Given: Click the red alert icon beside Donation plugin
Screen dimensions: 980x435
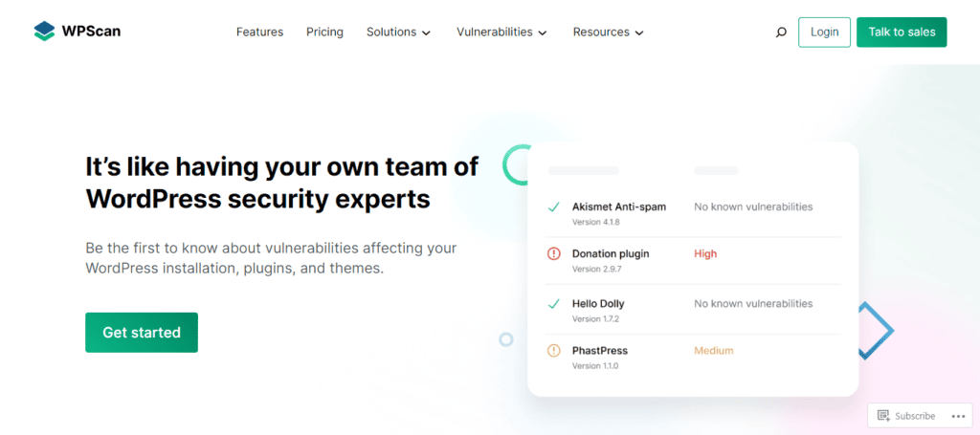Looking at the screenshot, I should (553, 254).
